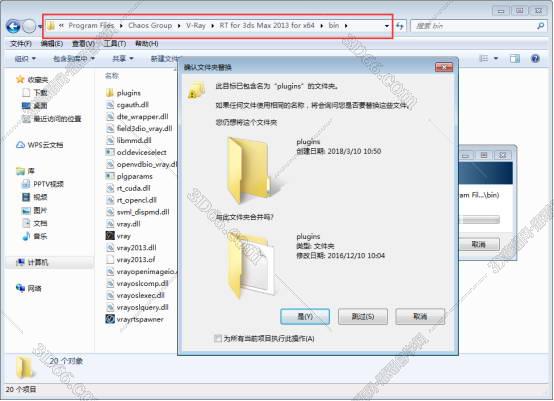Select vray2013.of file
The height and width of the screenshot is (401, 554).
coord(130,260)
